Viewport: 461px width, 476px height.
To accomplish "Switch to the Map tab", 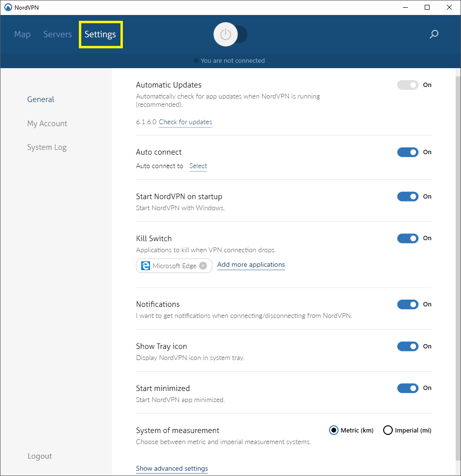I will (22, 34).
